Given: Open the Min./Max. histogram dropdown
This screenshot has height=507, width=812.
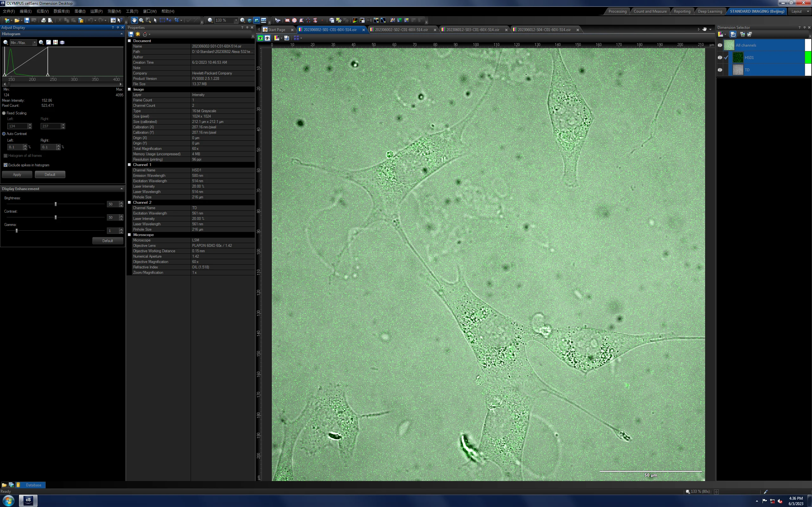Looking at the screenshot, I should coord(35,42).
